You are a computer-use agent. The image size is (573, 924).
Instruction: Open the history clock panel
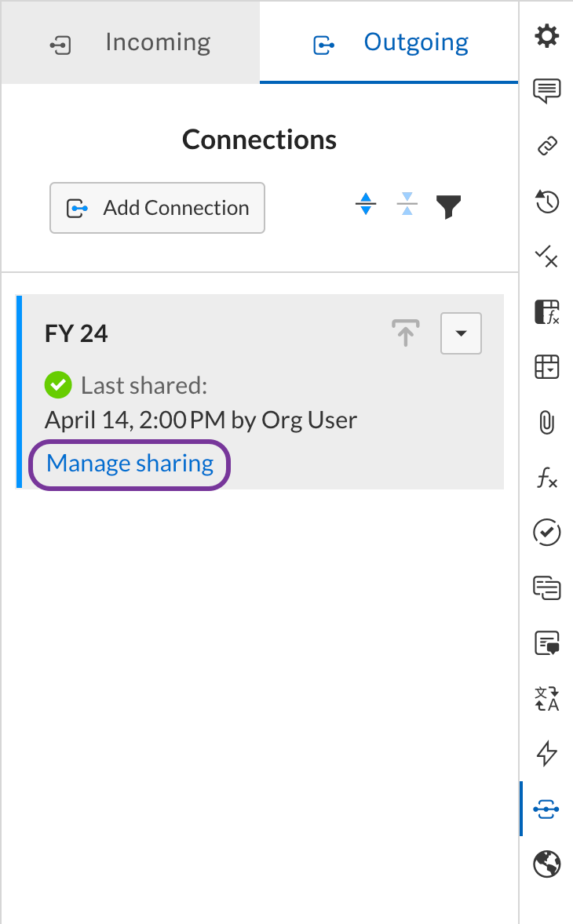[x=546, y=201]
